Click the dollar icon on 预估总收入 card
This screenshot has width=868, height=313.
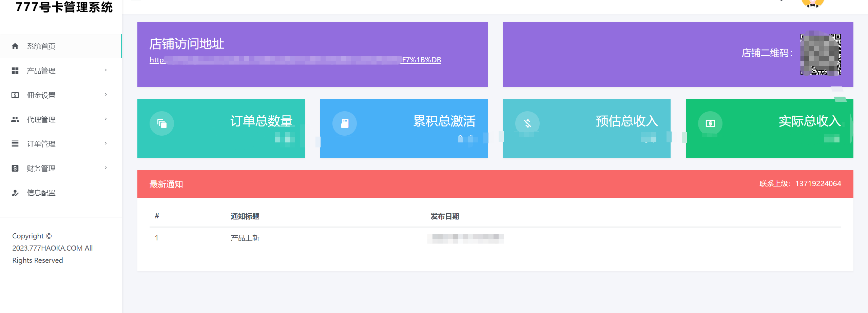coord(527,123)
